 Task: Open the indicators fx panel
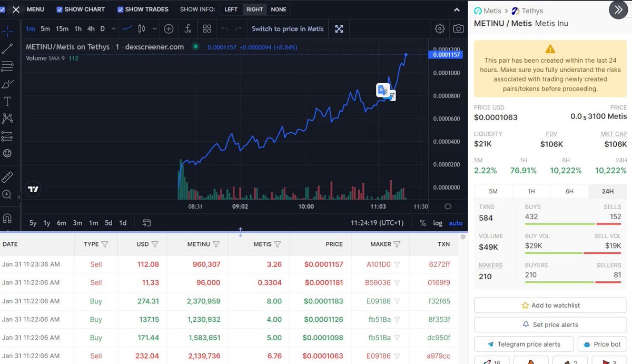[x=187, y=28]
